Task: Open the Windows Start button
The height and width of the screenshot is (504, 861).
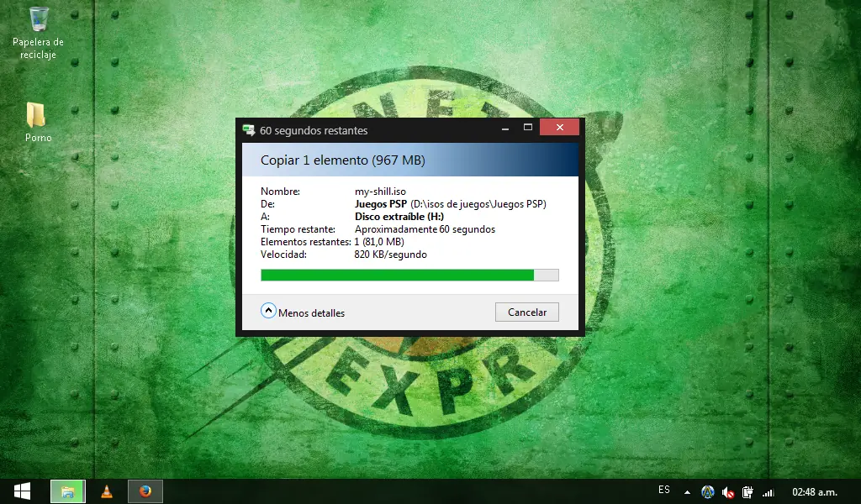Action: click(22, 491)
